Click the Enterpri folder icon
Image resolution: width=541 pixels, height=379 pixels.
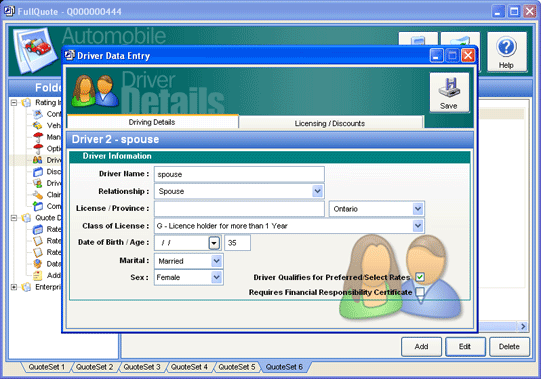pyautogui.click(x=27, y=287)
